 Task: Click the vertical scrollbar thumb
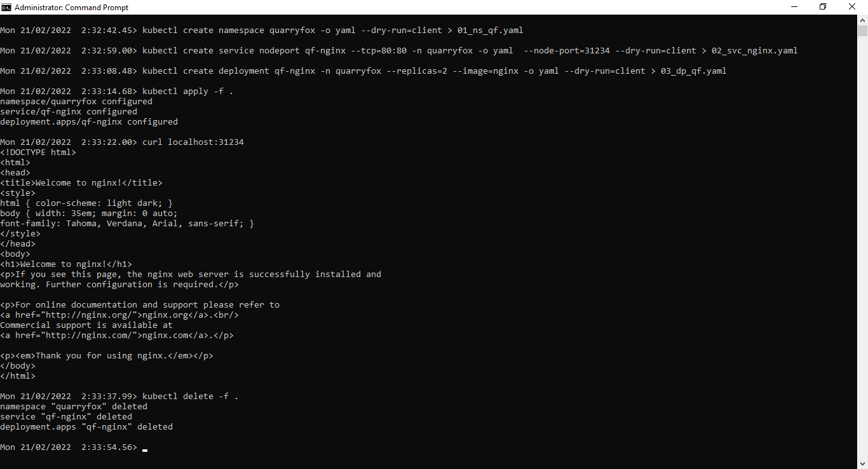click(x=862, y=31)
